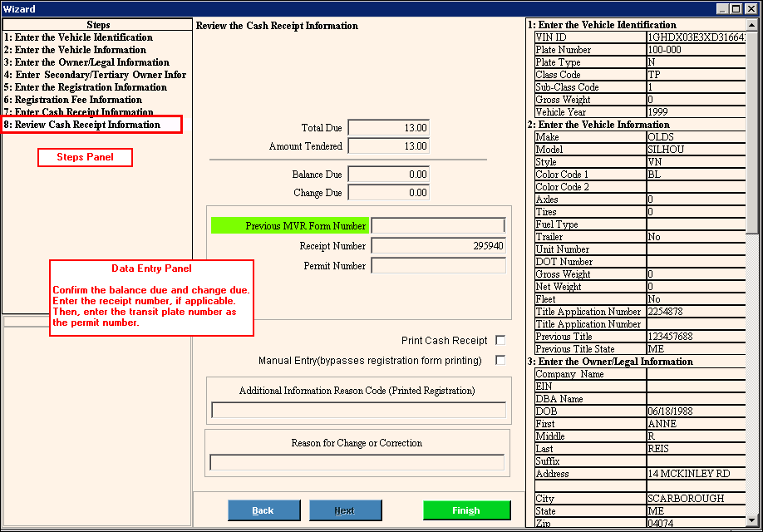The image size is (763, 532).
Task: Select step 1 Enter the Vehicle Identification
Action: click(x=78, y=37)
